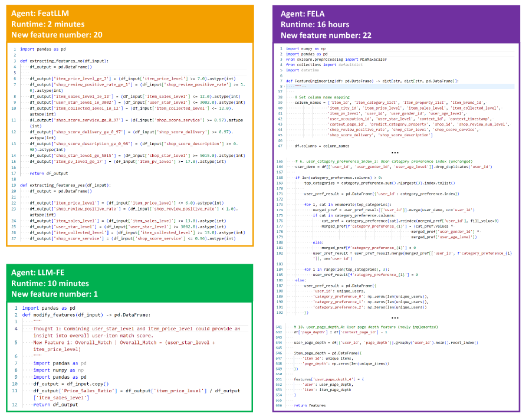Click 'return df_output' on LLM-FE line 12
Image resolution: width=529 pixels, height=420 pixels.
tap(55, 405)
